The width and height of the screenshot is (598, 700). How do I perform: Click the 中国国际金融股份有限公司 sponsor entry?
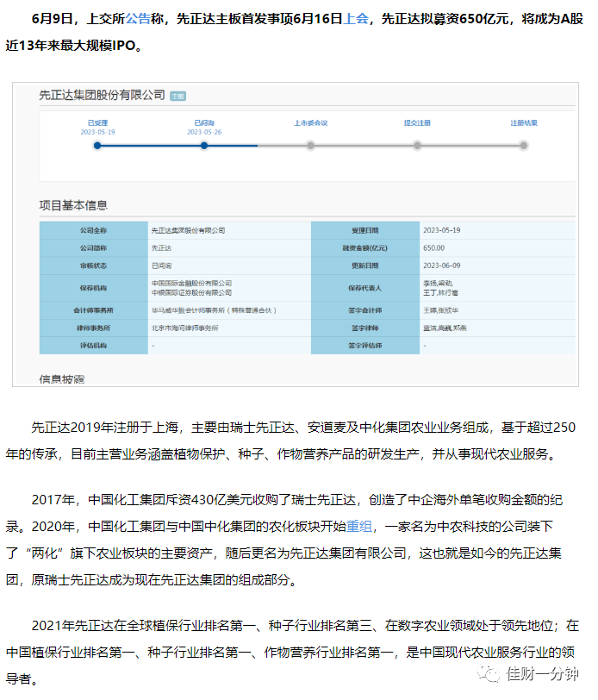coord(191,283)
